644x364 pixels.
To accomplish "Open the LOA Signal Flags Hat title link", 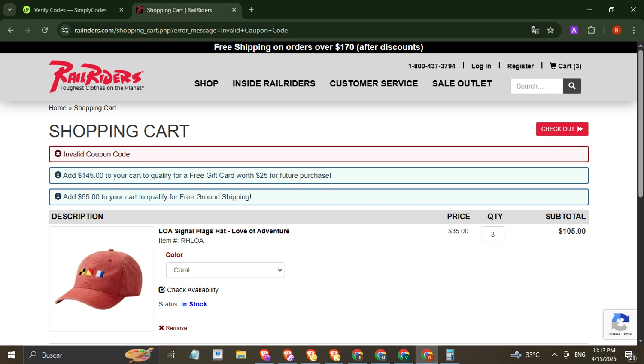I will click(224, 231).
